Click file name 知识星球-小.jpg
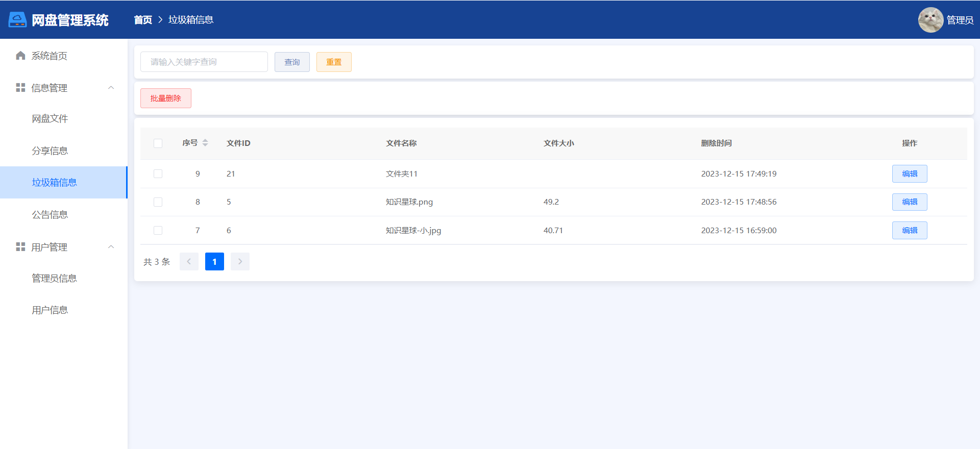This screenshot has height=449, width=980. point(413,231)
